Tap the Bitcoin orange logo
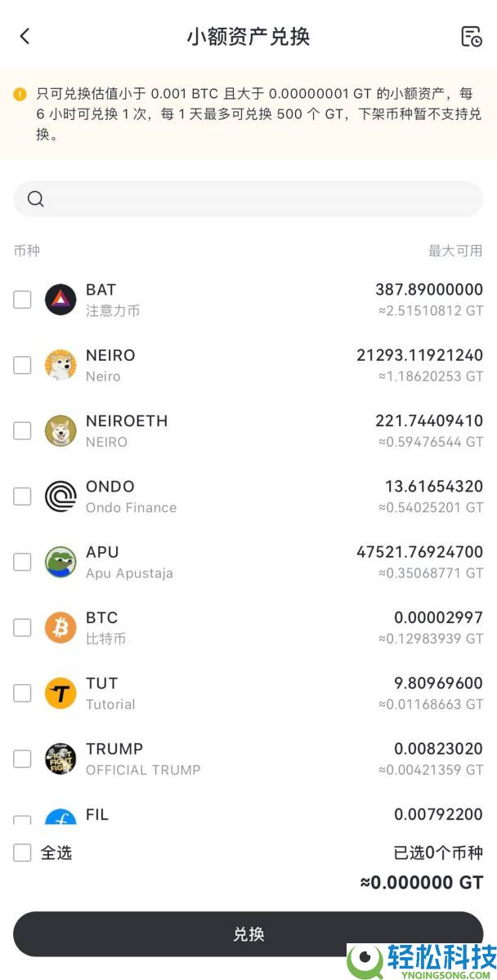 pyautogui.click(x=60, y=627)
